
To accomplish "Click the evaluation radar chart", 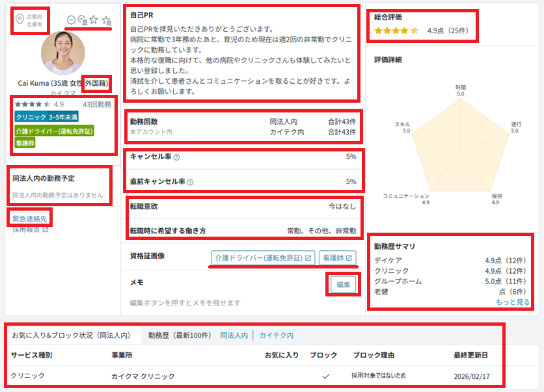I will pyautogui.click(x=461, y=144).
